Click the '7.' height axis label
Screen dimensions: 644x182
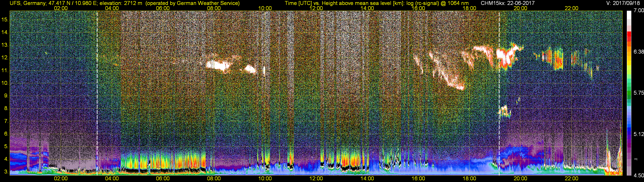click(6, 121)
